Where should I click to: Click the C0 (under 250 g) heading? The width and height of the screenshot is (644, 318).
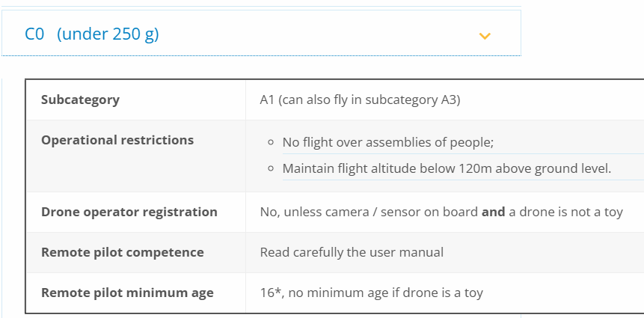(91, 34)
